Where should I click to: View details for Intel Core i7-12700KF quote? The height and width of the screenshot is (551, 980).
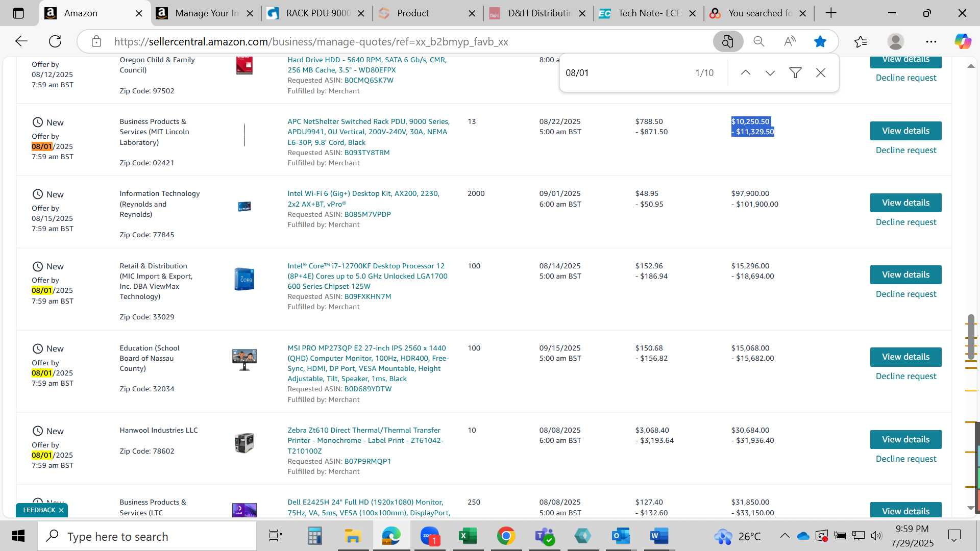[905, 275]
